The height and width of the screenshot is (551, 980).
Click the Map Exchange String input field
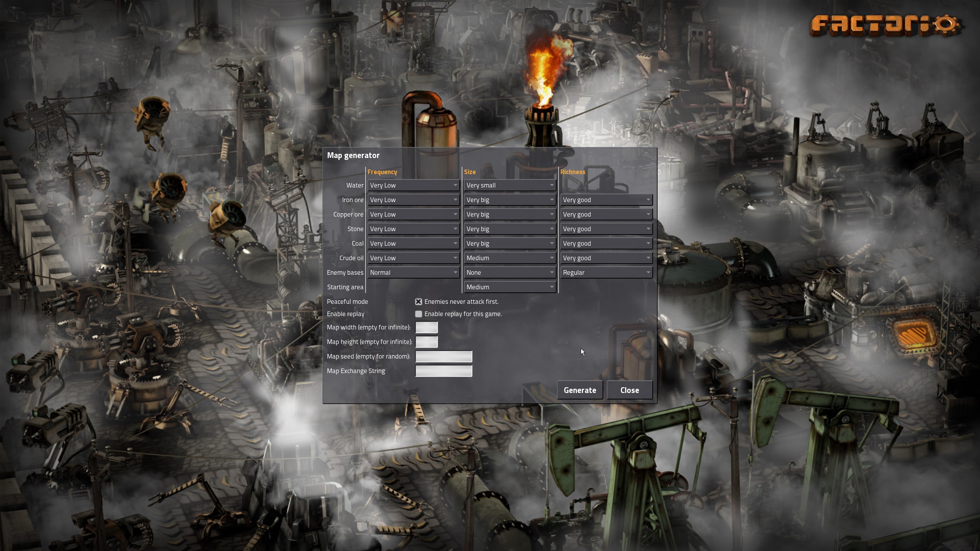pos(444,371)
